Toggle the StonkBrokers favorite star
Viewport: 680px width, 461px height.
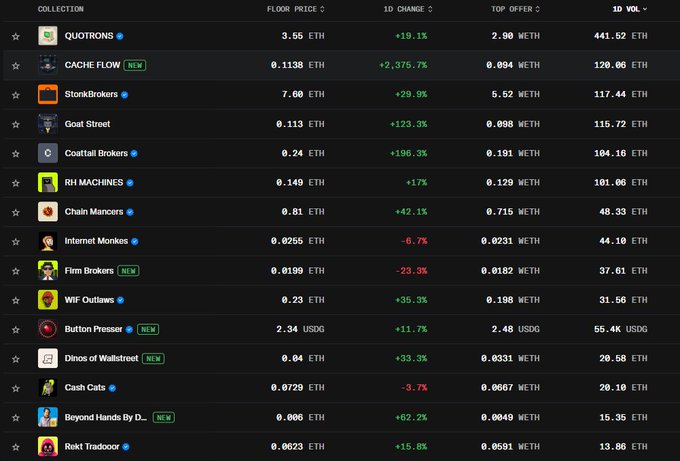click(16, 95)
